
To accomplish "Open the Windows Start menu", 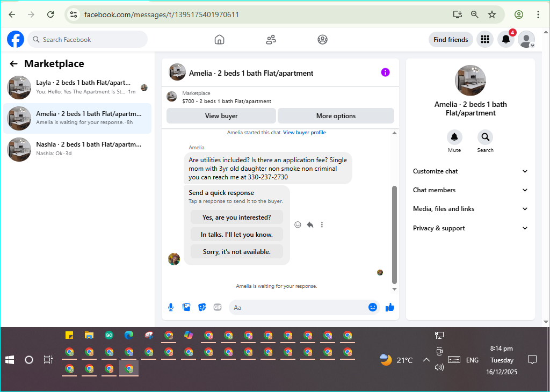I will [10, 360].
